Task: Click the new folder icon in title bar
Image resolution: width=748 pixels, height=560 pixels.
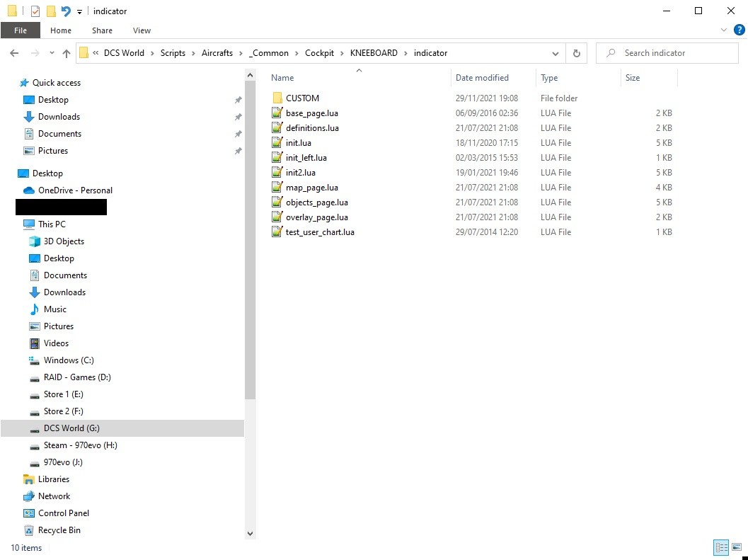Action: point(50,11)
